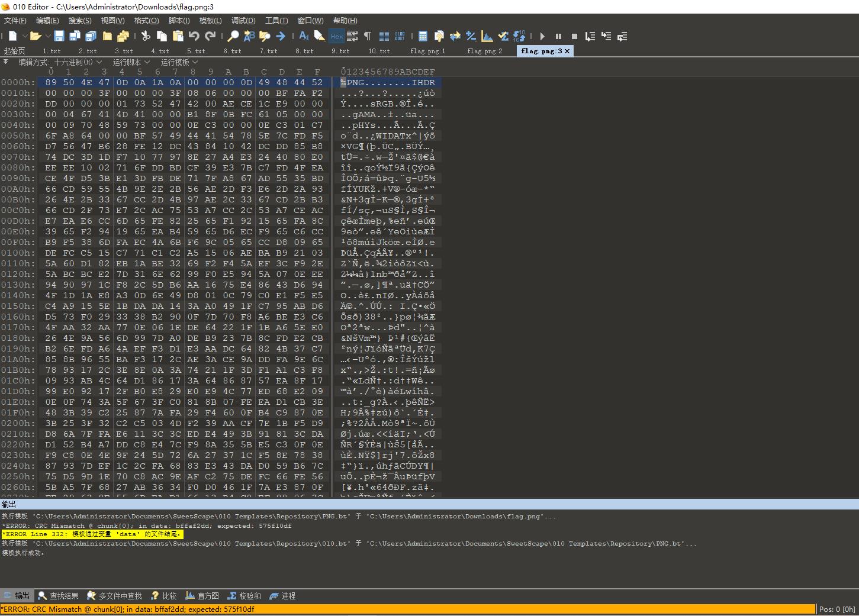Viewport: 859px width, 616px height.
Task: Click the Pos: 0 [0h] status field
Action: [837, 609]
